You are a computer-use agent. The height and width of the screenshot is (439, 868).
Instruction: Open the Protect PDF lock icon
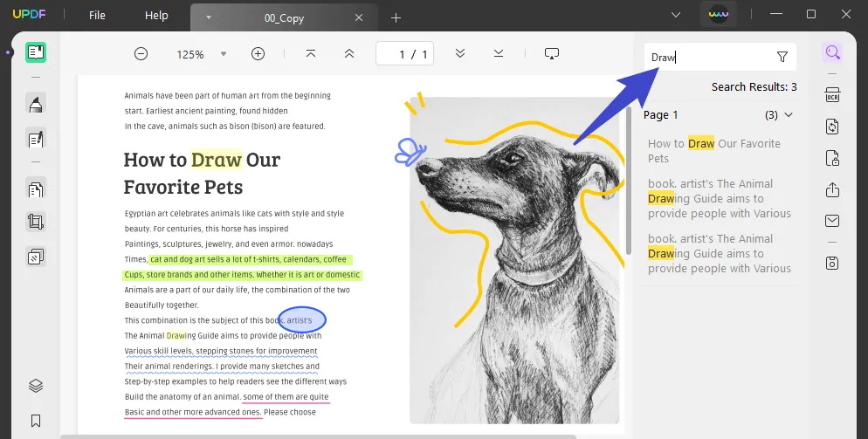pos(832,158)
